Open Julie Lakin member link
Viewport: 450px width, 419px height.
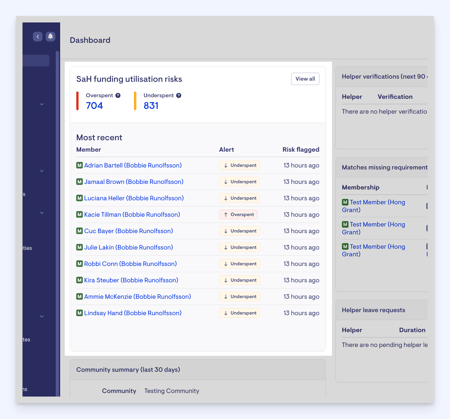(129, 247)
